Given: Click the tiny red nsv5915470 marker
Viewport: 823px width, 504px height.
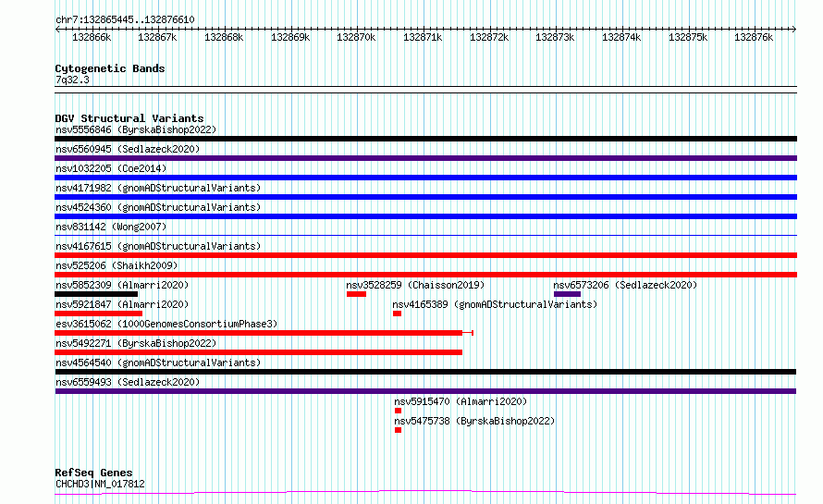Looking at the screenshot, I should 398,411.
